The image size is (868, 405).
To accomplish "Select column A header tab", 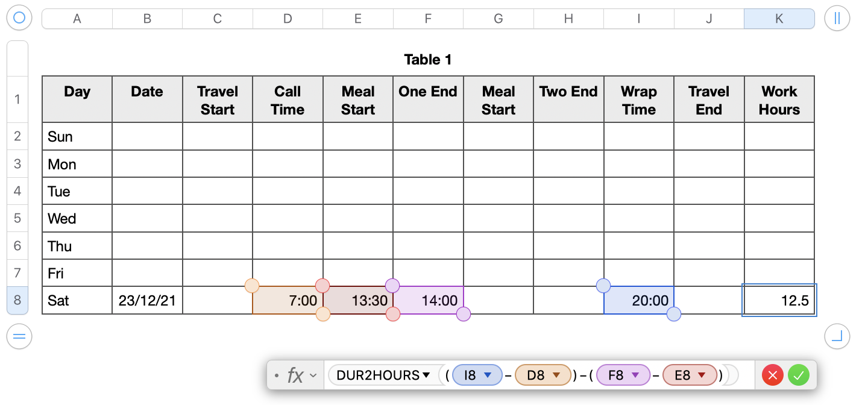I will (77, 19).
